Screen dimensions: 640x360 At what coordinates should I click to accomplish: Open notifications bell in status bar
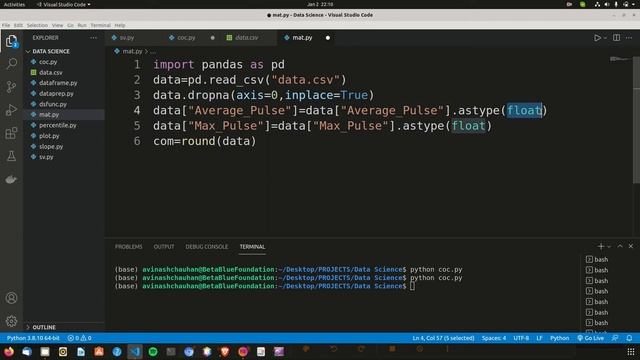629,338
